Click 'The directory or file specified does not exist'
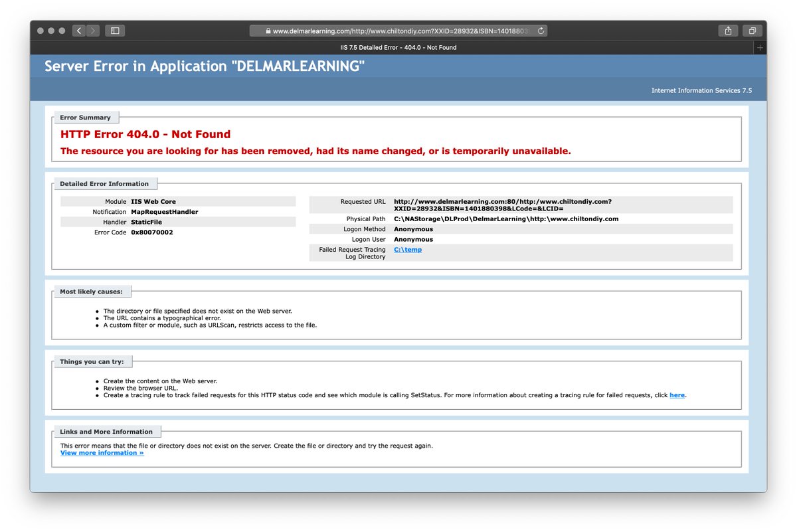 point(197,311)
